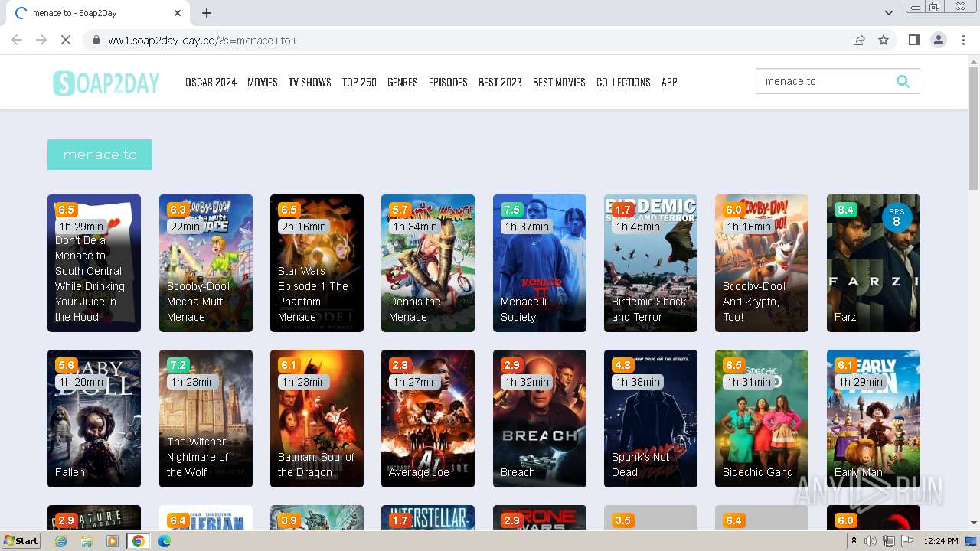Open the Genres menu
The image size is (980, 551).
click(x=403, y=82)
